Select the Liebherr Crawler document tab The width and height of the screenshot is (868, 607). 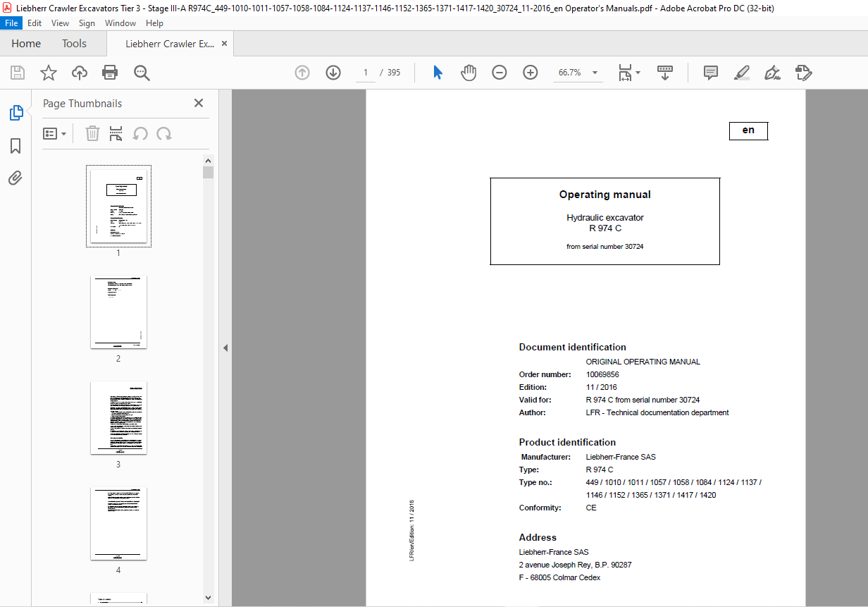(x=170, y=44)
